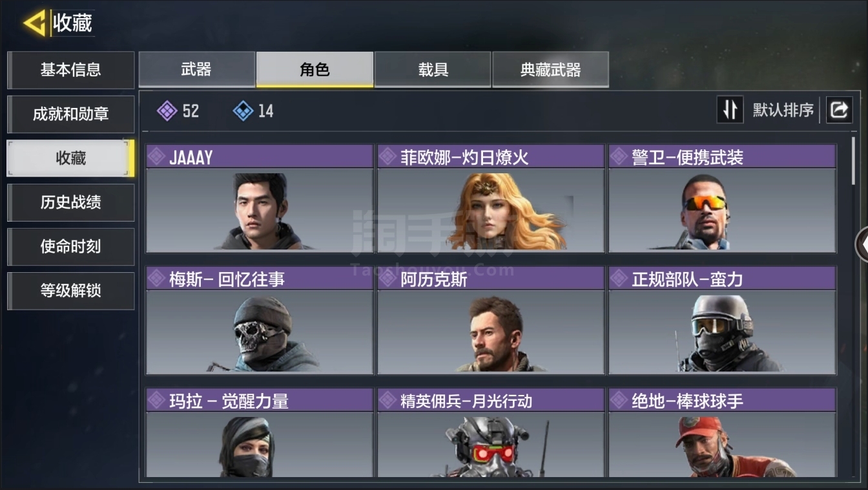The height and width of the screenshot is (490, 868).
Task: Click rarity icon beside 阿历克斯 title
Action: (387, 279)
